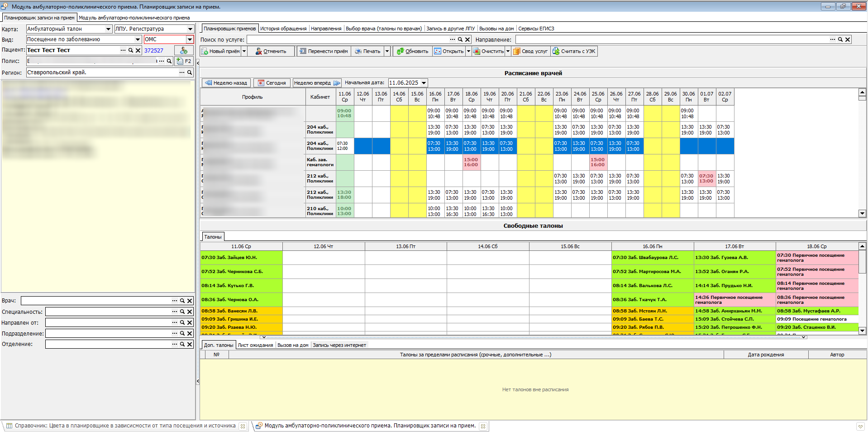Expand the Вид Посещение по заболеванию combo
The width and height of the screenshot is (868, 432).
click(x=138, y=40)
